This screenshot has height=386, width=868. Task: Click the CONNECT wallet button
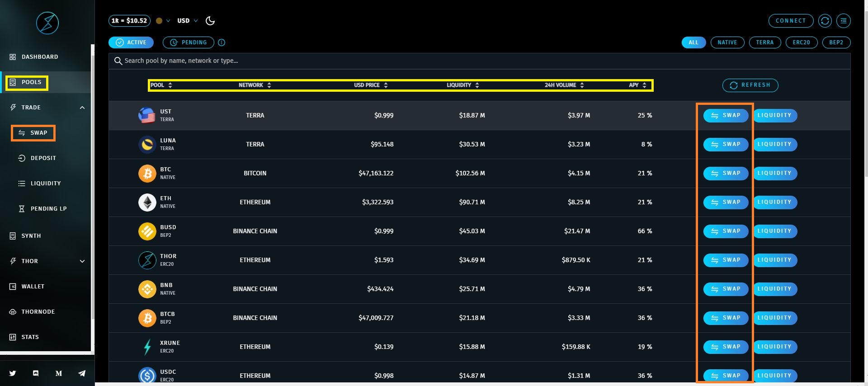pos(791,21)
